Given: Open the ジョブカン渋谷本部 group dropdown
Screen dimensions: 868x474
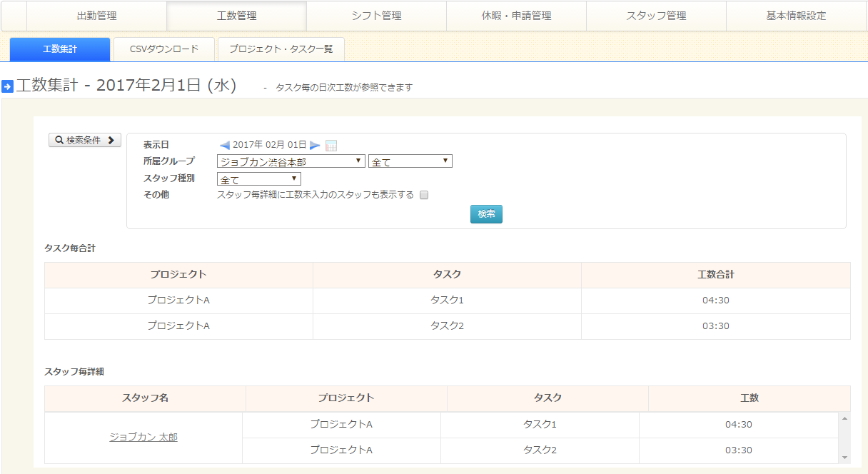Looking at the screenshot, I should pyautogui.click(x=291, y=161).
